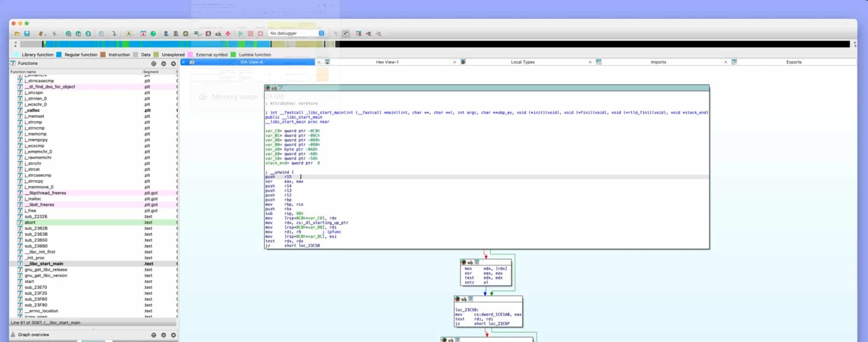Click the open file folder icon in toolbar
Image resolution: width=868 pixels, height=342 pixels.
pos(17,34)
